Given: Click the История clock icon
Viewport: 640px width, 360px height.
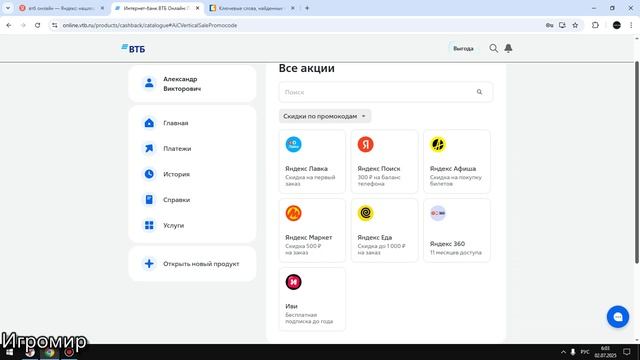Looking at the screenshot, I should [149, 174].
